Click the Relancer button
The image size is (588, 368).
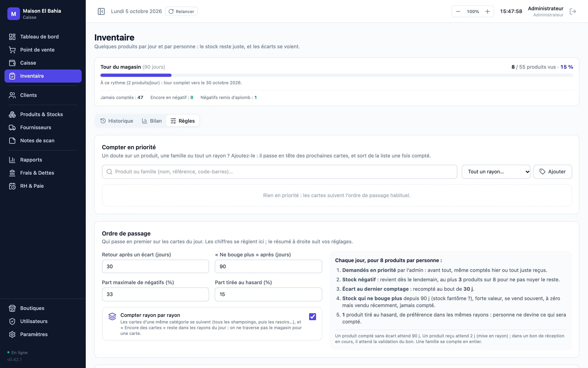181,11
